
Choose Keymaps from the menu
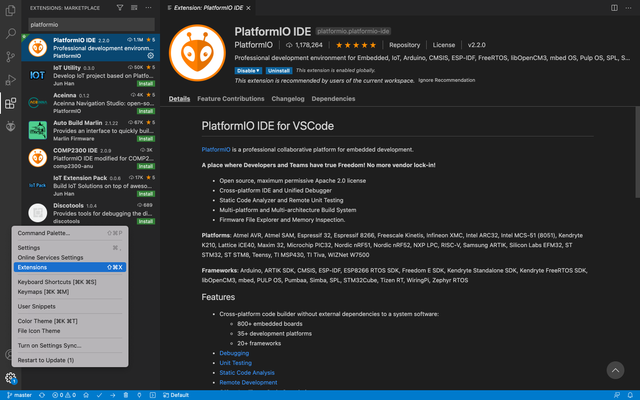70,292
